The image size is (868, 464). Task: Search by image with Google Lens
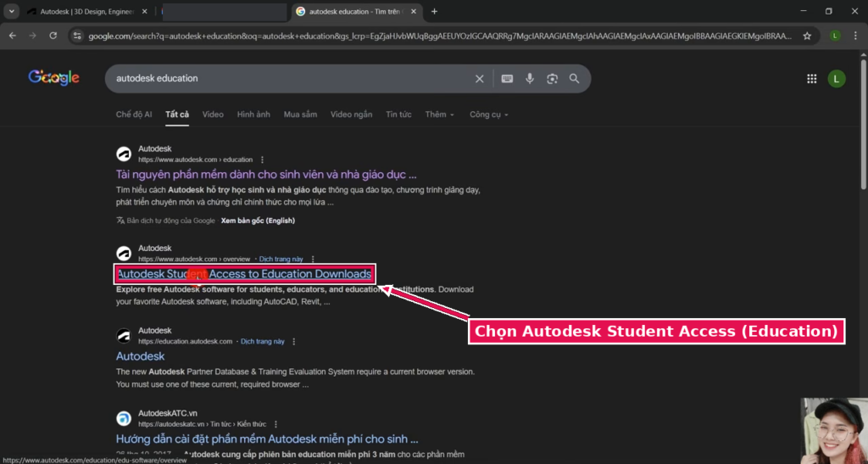pyautogui.click(x=552, y=79)
